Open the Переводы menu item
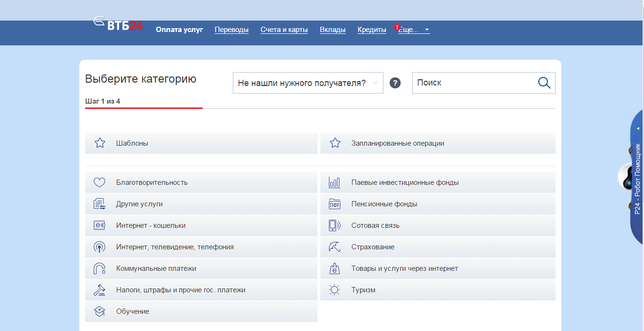The image size is (644, 331). click(231, 30)
